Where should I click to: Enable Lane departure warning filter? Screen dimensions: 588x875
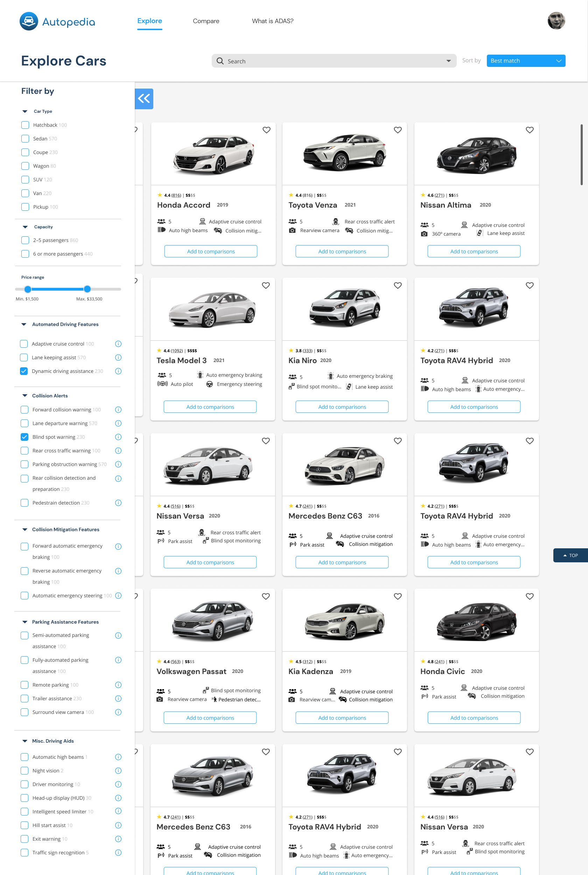[24, 423]
